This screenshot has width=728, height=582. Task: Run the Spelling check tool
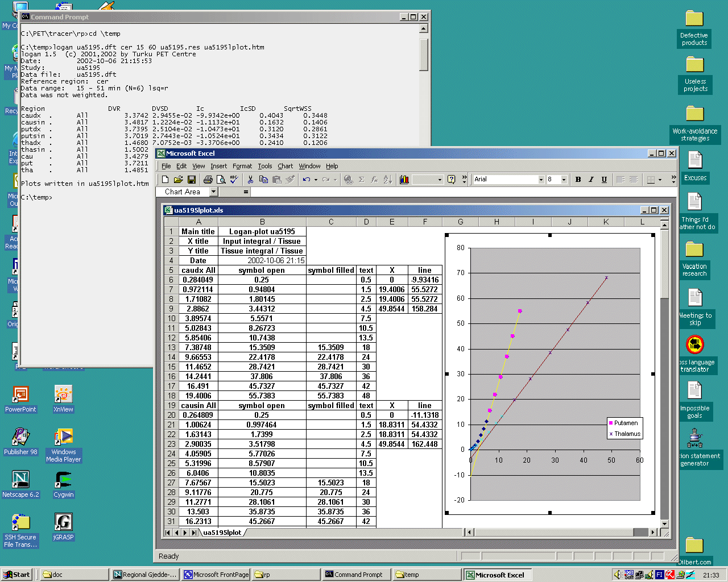(x=234, y=180)
